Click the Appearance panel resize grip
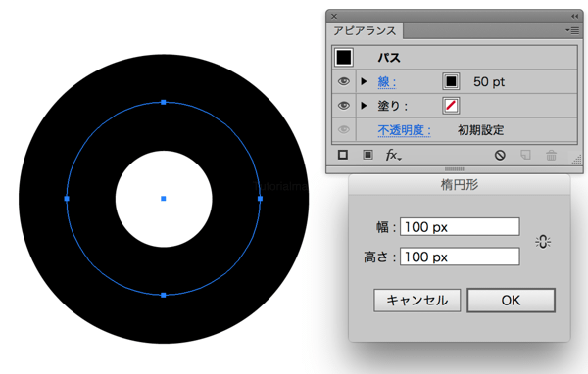Screen dimensions: 588x374 point(576,160)
